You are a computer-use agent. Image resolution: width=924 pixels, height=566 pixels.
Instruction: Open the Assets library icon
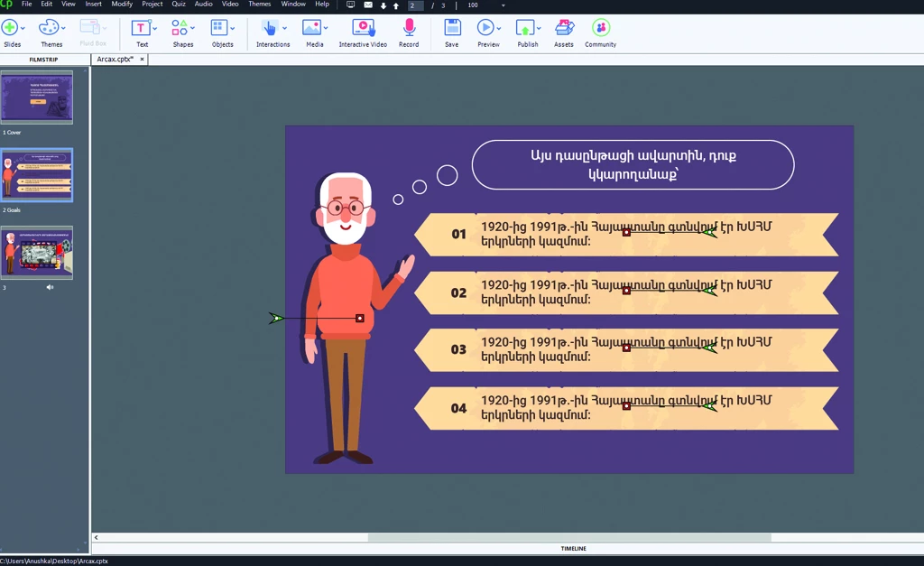pyautogui.click(x=564, y=28)
